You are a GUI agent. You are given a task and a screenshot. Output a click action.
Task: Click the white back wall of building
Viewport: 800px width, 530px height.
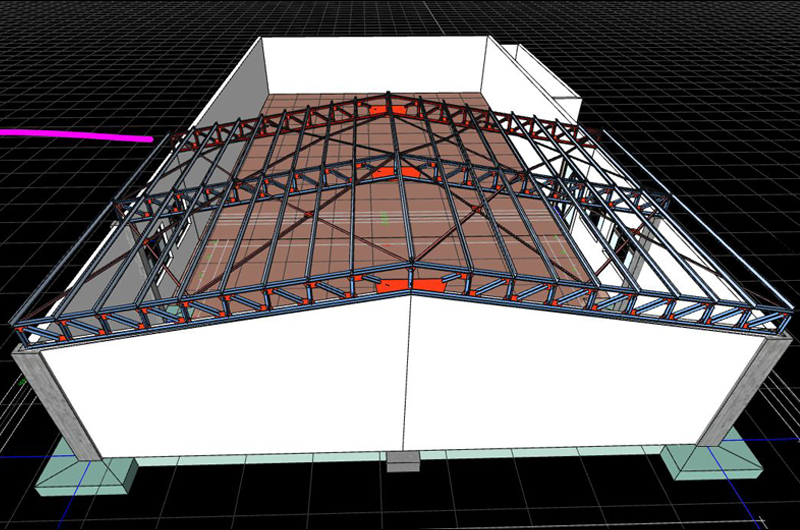(375, 64)
